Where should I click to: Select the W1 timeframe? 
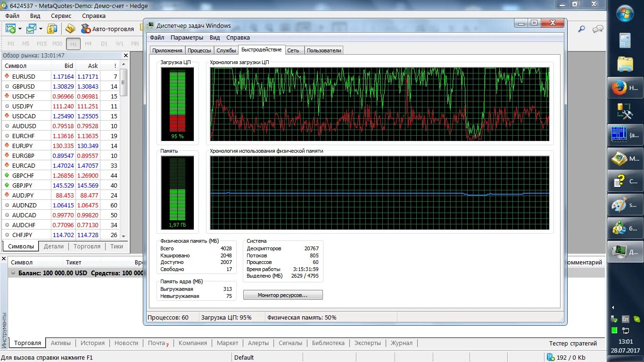click(120, 44)
